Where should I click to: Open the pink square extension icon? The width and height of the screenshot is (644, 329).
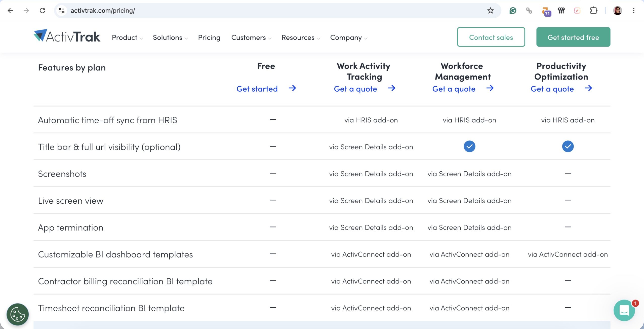pyautogui.click(x=577, y=11)
